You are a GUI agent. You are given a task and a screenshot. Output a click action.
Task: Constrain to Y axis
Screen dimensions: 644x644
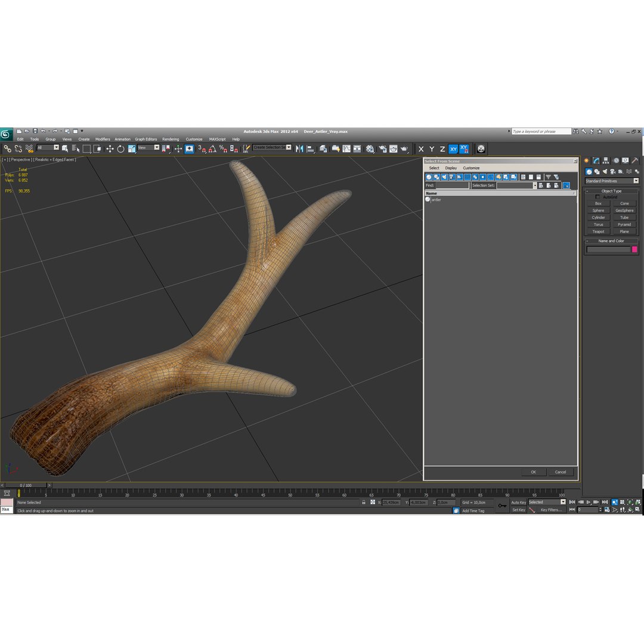tap(432, 149)
